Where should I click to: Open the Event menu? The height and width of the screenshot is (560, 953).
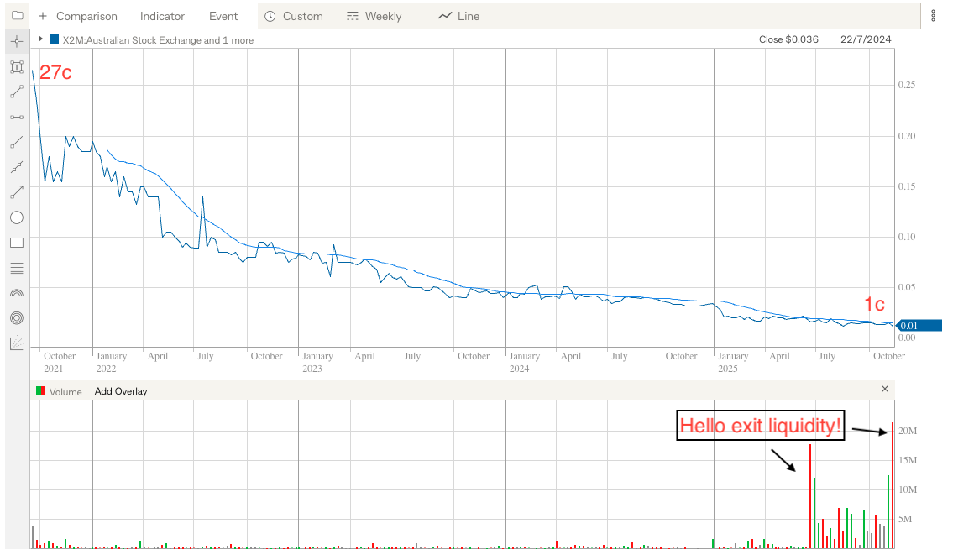coord(223,16)
